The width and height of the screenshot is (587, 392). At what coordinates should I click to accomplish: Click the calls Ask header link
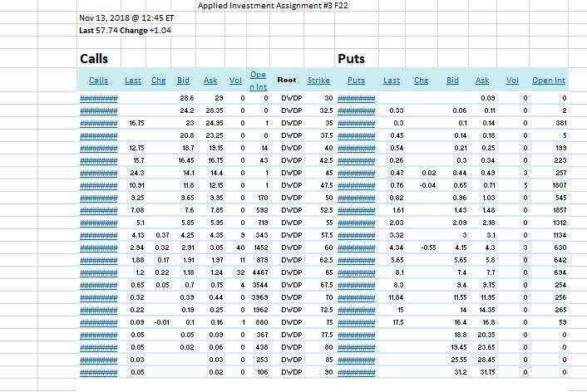coord(210,81)
